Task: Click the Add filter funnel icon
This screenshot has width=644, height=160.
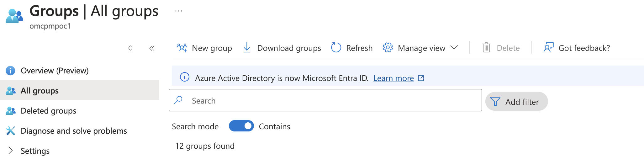Action: click(495, 102)
